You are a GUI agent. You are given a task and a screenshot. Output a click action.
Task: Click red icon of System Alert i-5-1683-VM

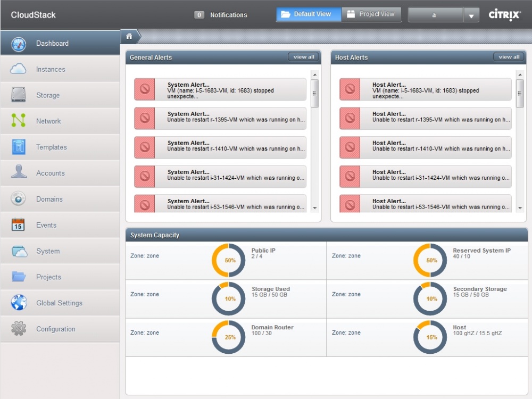click(x=145, y=89)
